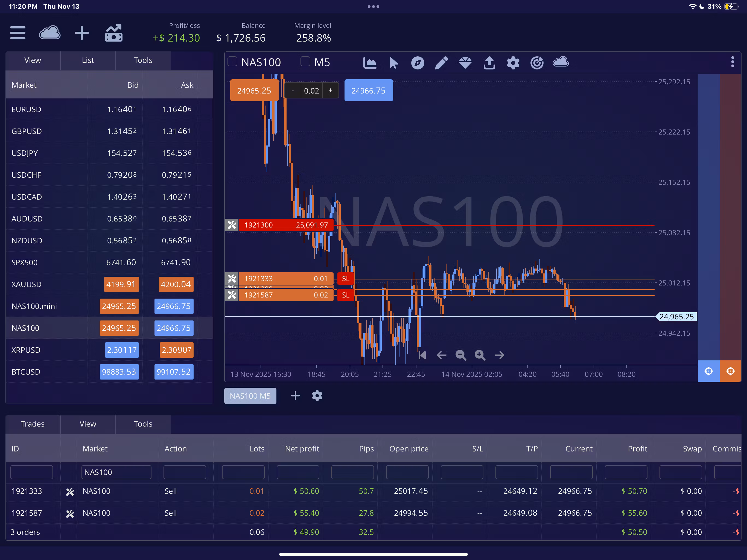Click tools icon on chart order 1921587

(x=232, y=295)
